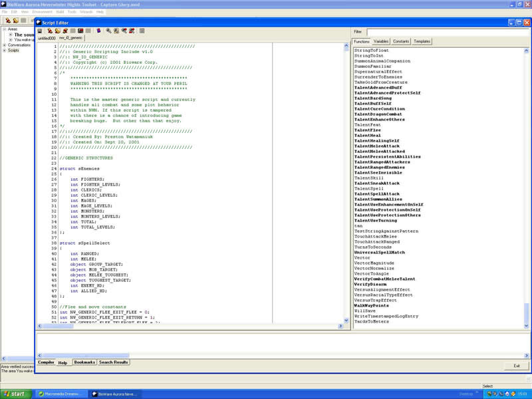
Task: Select the Conversations tree item
Action: point(19,45)
